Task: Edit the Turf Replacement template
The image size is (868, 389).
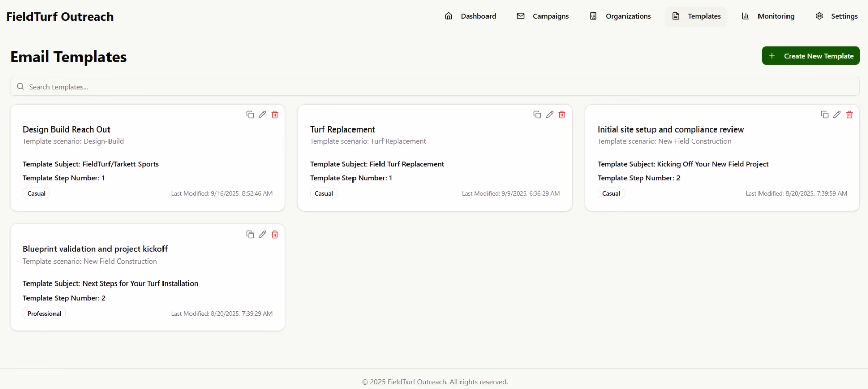Action: point(550,115)
